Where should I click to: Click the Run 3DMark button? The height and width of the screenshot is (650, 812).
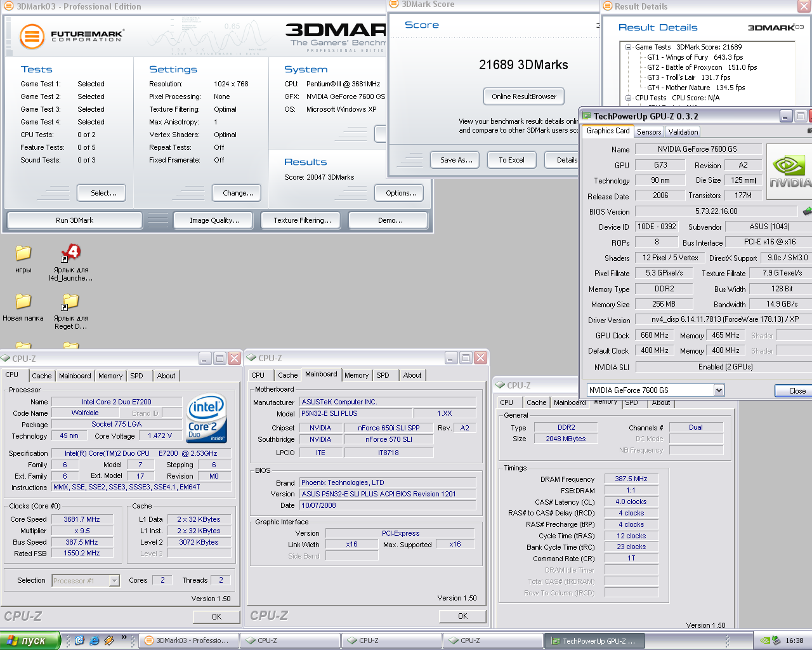click(74, 220)
